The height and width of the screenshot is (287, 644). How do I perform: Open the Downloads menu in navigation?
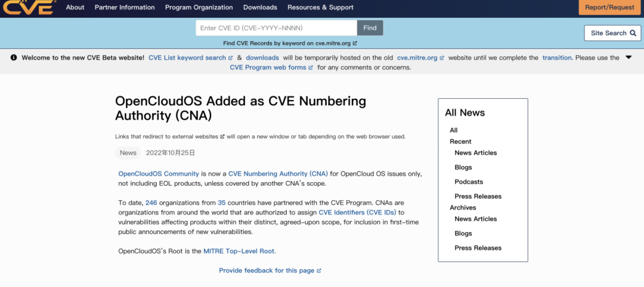(x=260, y=7)
